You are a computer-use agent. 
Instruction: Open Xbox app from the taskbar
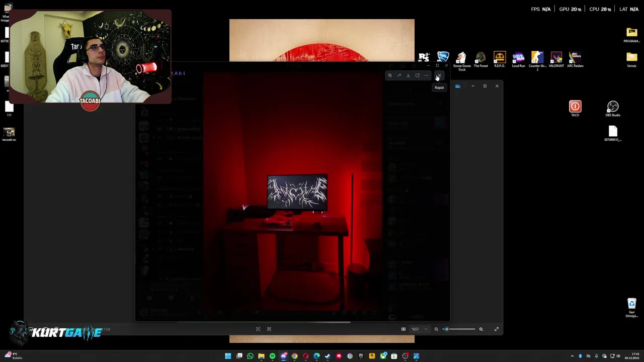tap(383, 356)
